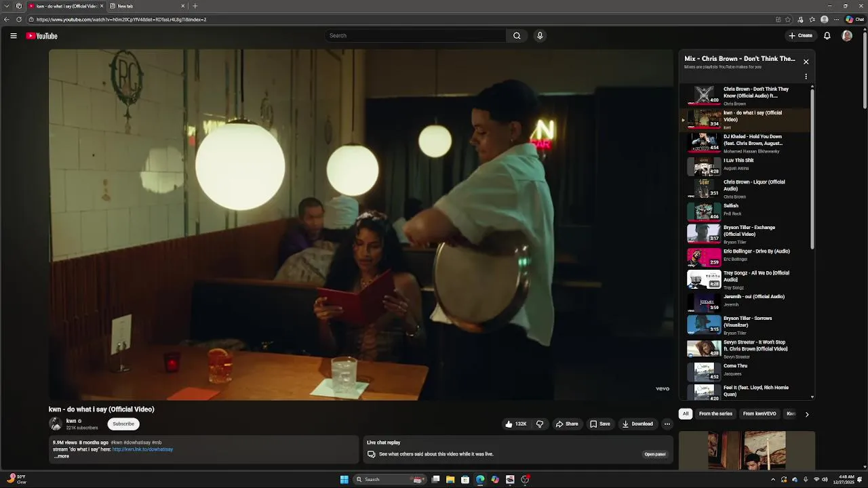Play Trey Songz - All We Do

pos(746,279)
